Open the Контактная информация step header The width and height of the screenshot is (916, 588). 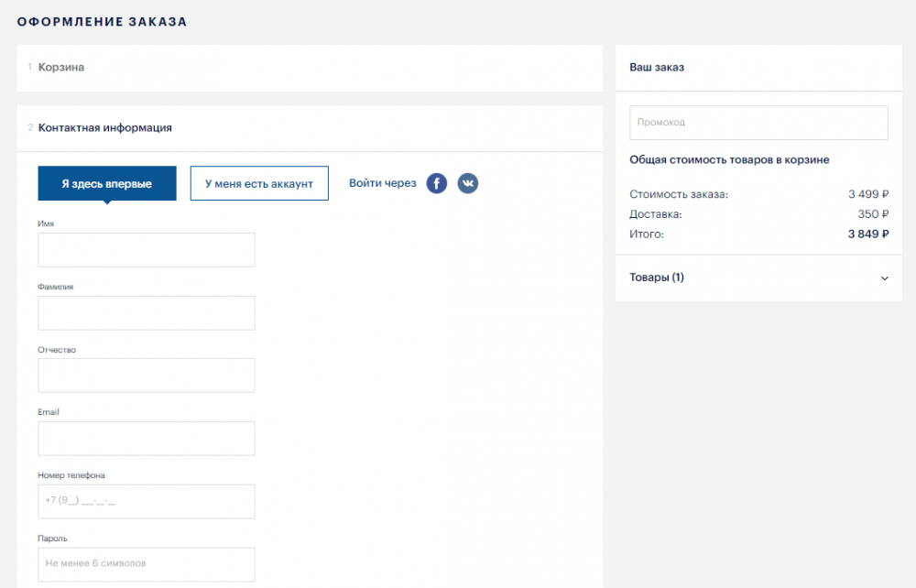[310, 128]
